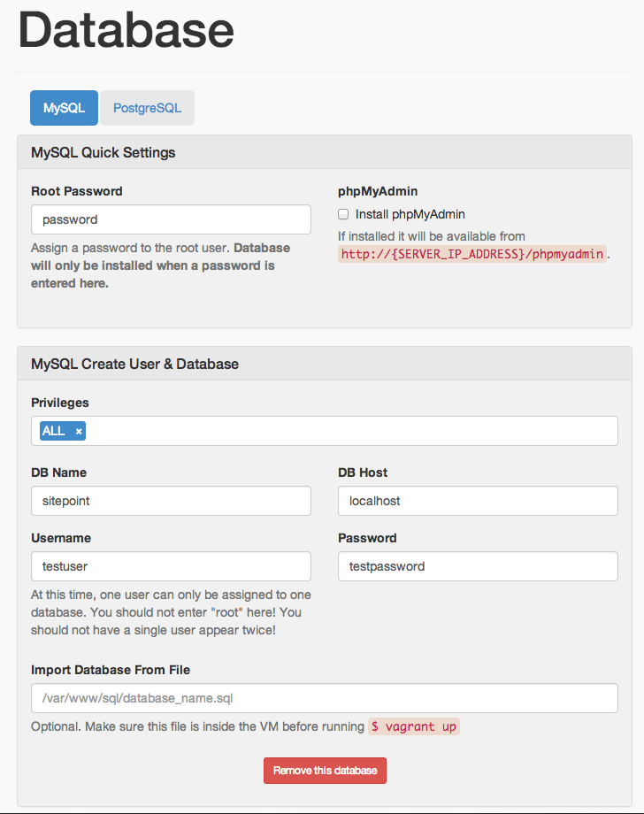Click the Root Password field
Screen dimensions: 644x814
point(171,219)
